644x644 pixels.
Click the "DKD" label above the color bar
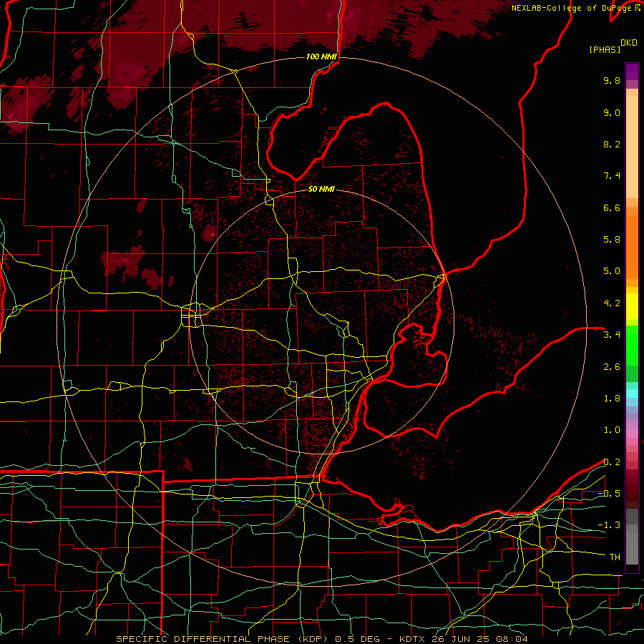tap(629, 43)
